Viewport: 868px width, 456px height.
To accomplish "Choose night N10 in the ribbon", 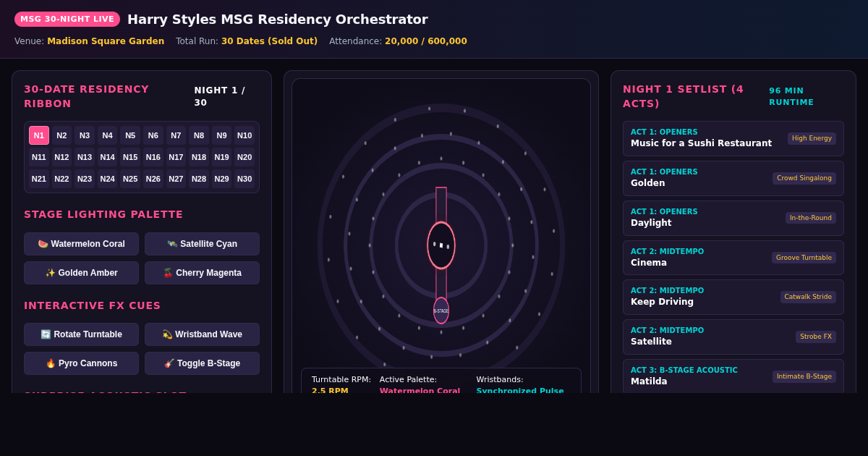I will [244, 135].
